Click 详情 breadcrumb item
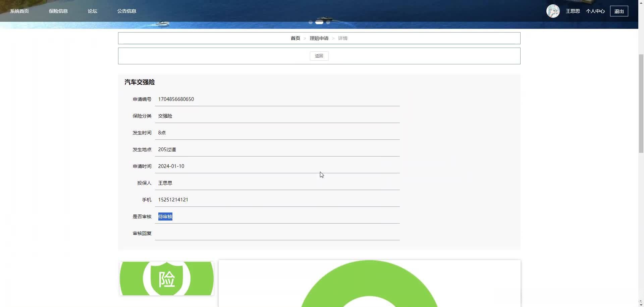This screenshot has height=307, width=644. pos(343,38)
